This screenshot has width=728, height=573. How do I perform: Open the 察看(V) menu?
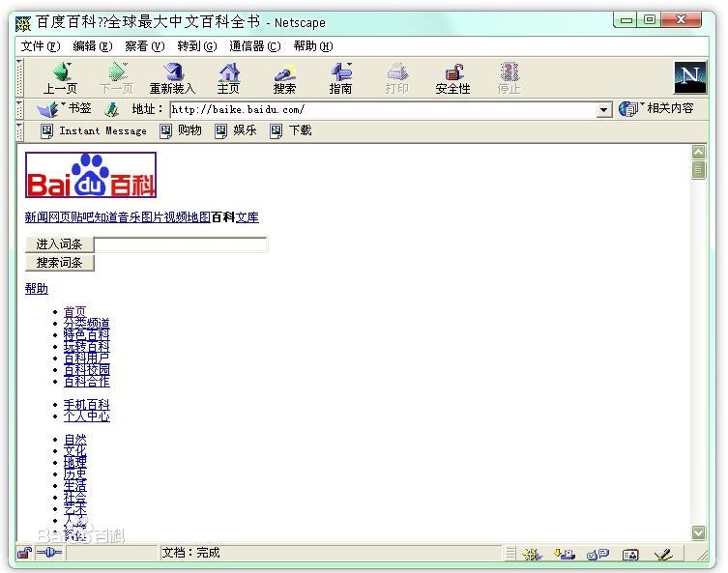coord(145,46)
